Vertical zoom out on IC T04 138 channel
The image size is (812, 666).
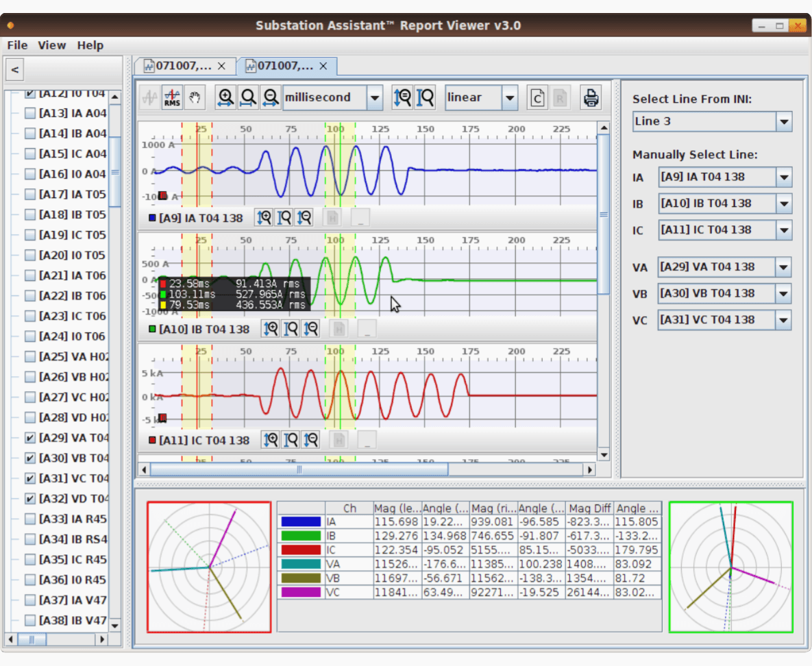310,440
